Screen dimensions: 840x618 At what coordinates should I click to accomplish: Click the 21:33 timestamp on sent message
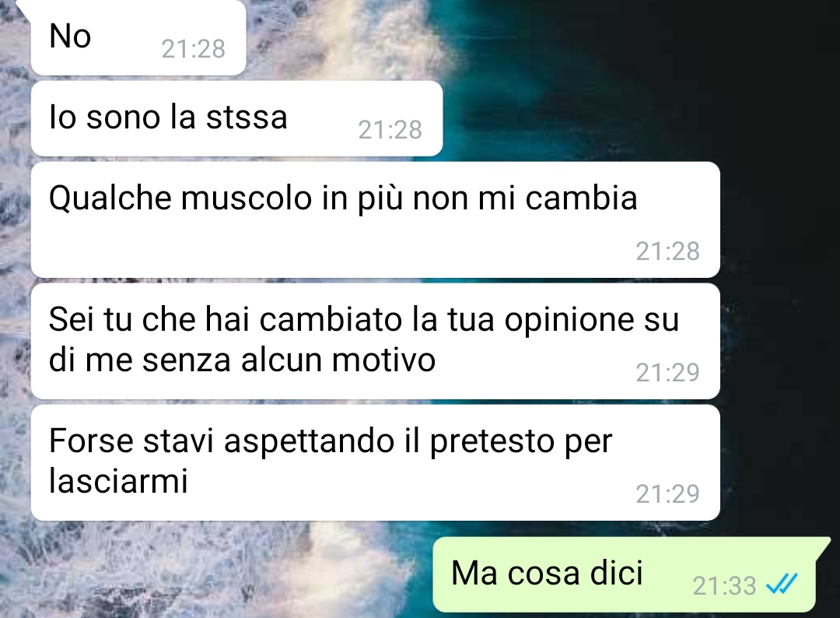(724, 585)
